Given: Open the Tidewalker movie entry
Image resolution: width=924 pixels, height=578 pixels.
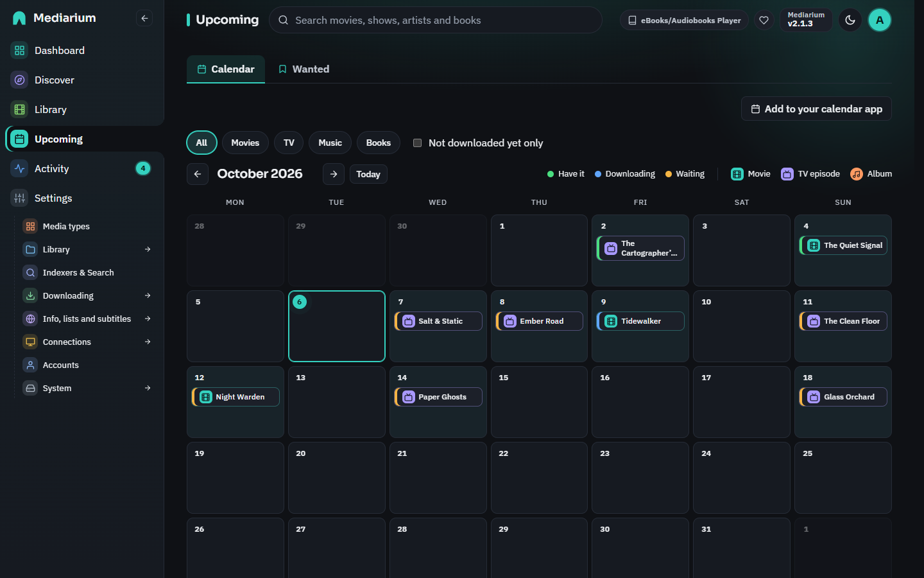Looking at the screenshot, I should tap(640, 321).
